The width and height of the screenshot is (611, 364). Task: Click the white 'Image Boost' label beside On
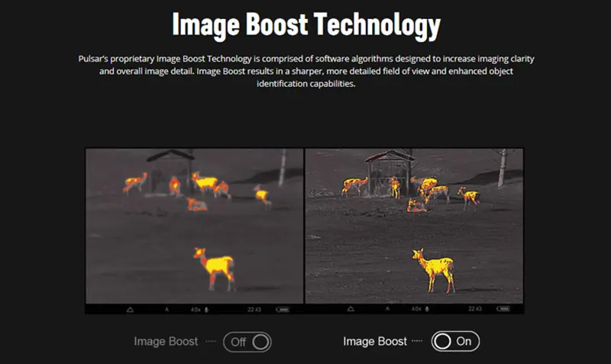point(375,341)
